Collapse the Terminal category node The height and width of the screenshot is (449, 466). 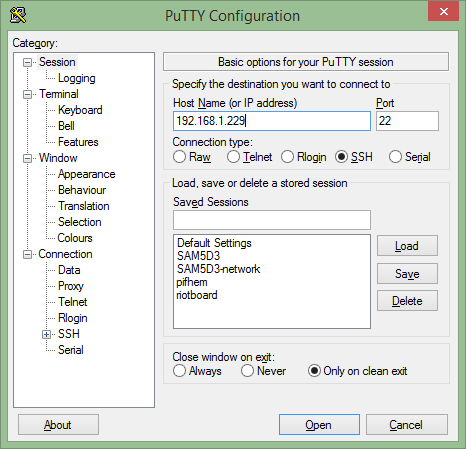point(27,94)
